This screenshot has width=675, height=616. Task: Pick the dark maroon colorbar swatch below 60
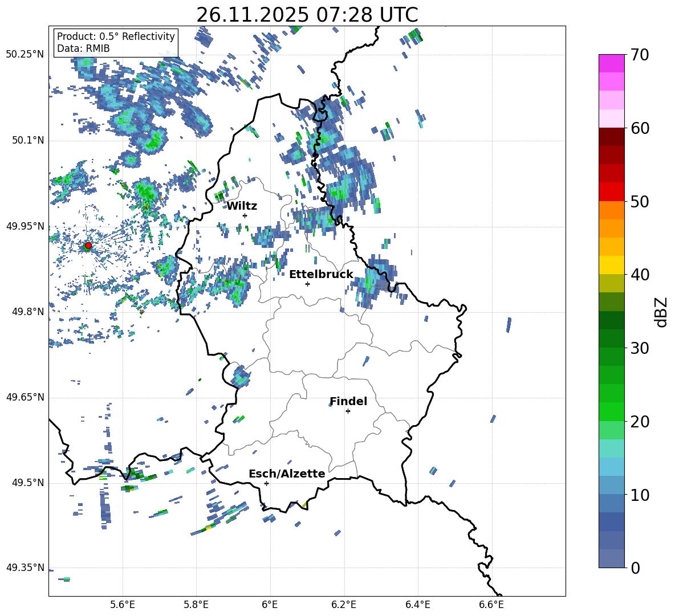(611, 137)
